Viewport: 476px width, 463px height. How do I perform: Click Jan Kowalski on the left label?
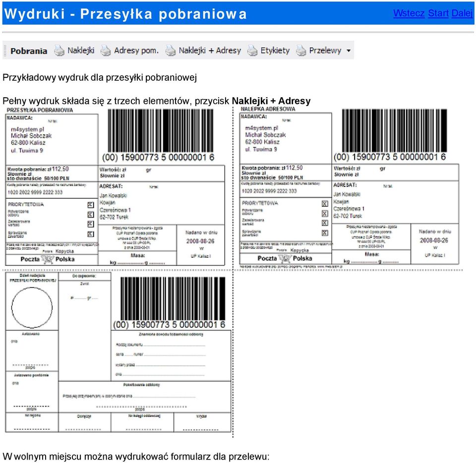113,196
